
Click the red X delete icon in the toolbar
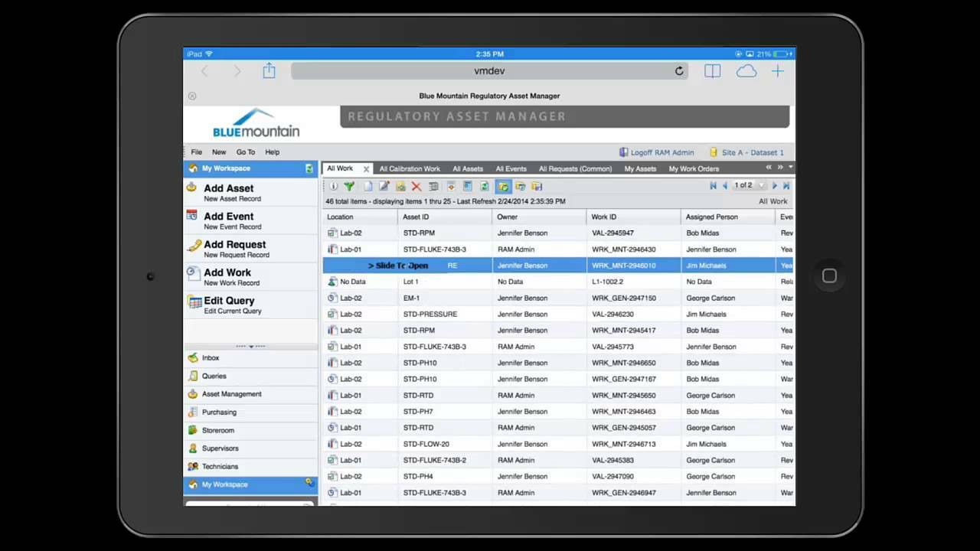tap(416, 186)
